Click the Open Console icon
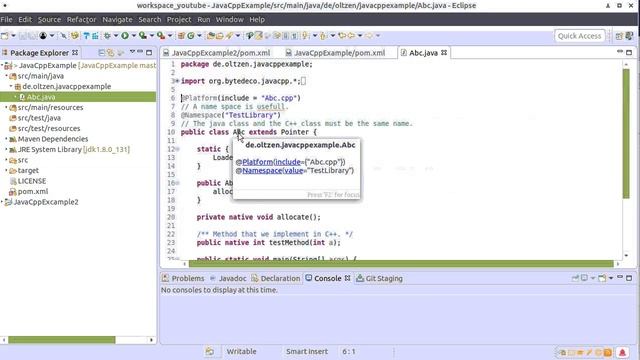 [602, 278]
